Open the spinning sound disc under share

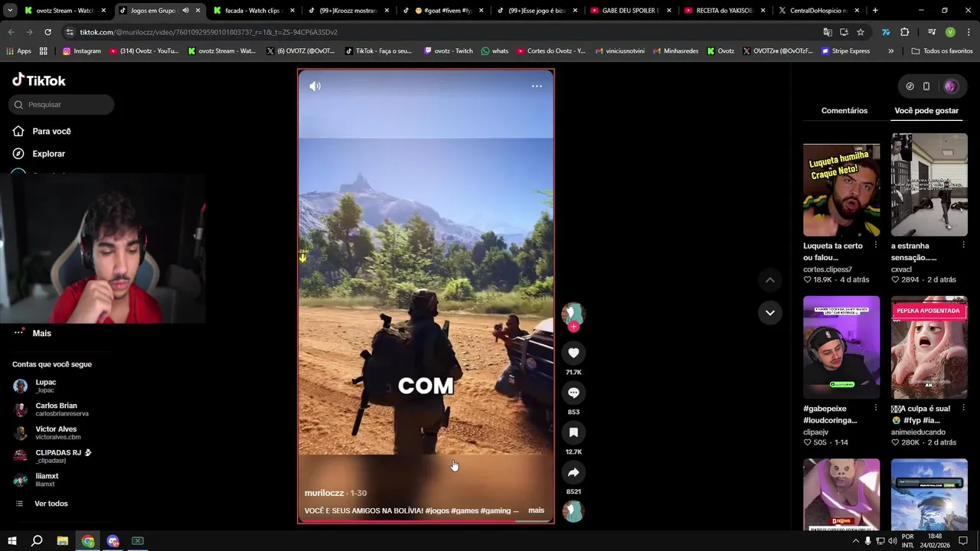[573, 511]
